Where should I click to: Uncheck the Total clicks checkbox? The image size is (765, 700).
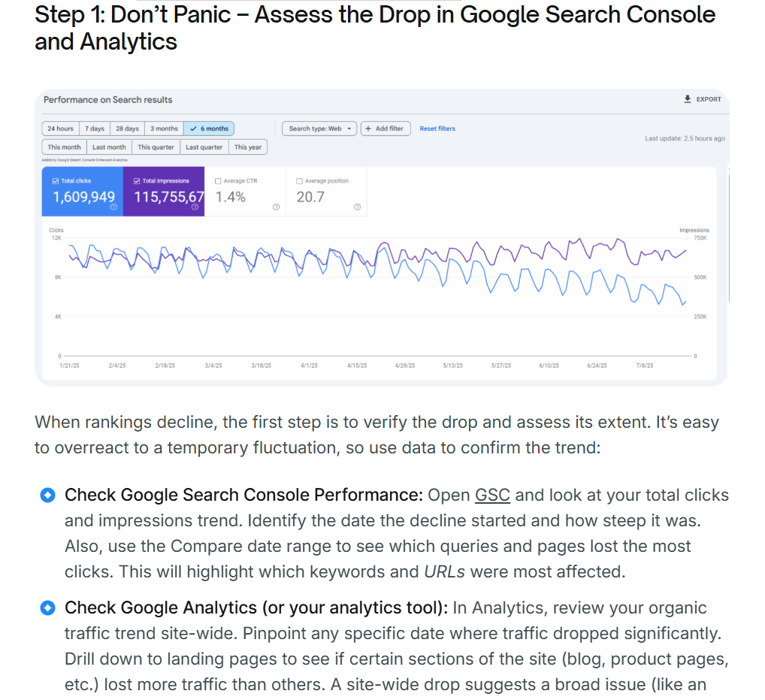56,181
